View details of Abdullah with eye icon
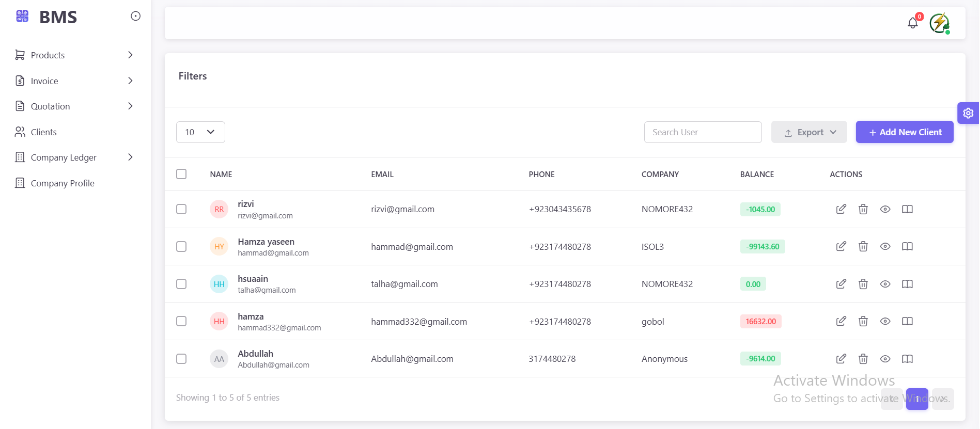 coord(885,359)
